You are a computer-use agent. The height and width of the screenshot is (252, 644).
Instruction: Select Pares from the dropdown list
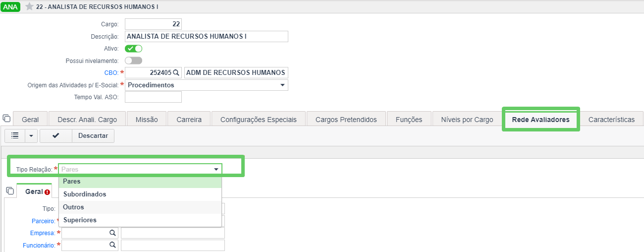(140, 182)
